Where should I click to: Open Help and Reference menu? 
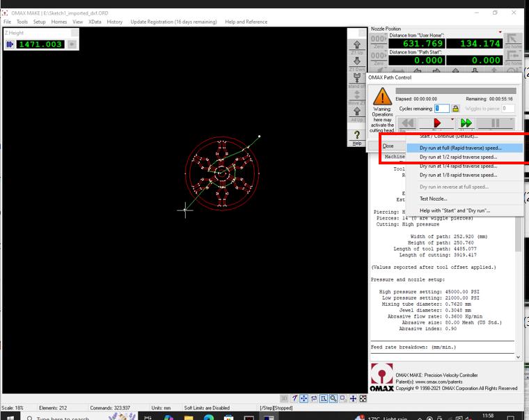tap(246, 22)
